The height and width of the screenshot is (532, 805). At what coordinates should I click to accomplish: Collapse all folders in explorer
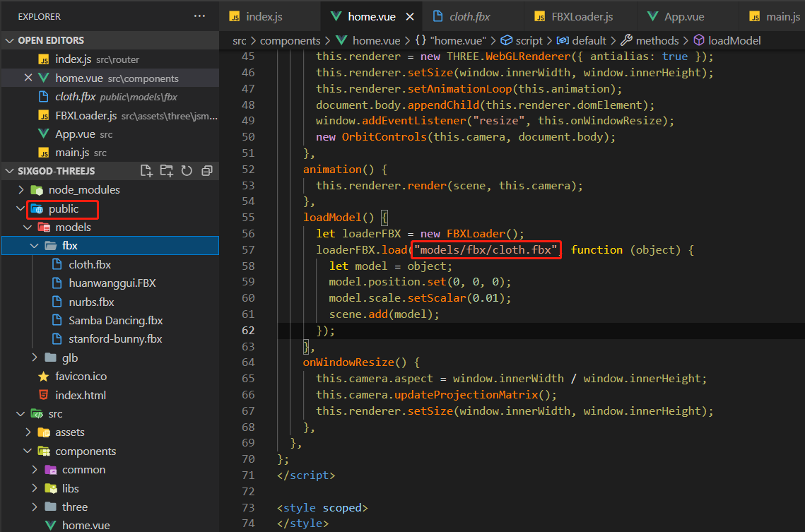pos(207,171)
